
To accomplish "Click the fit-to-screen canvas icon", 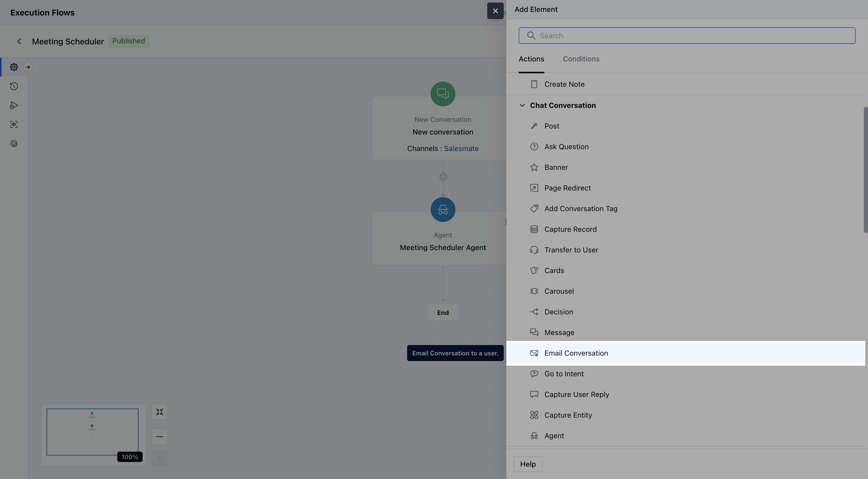I will point(159,412).
